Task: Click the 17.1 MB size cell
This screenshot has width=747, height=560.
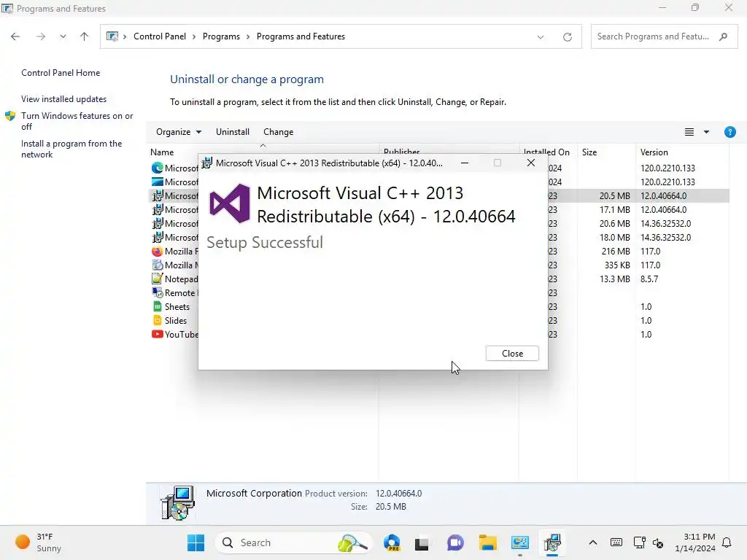Action: coord(614,209)
